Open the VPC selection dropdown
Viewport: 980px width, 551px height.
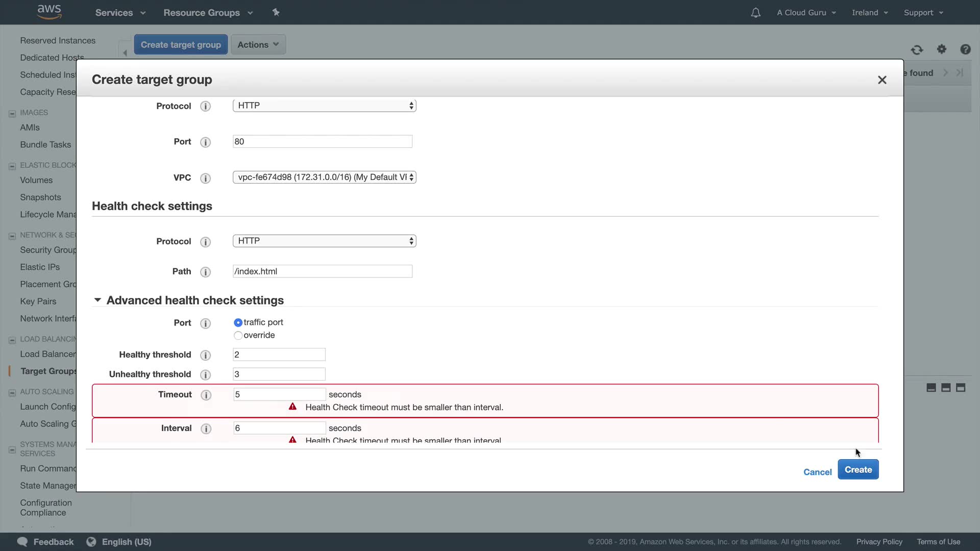point(324,177)
